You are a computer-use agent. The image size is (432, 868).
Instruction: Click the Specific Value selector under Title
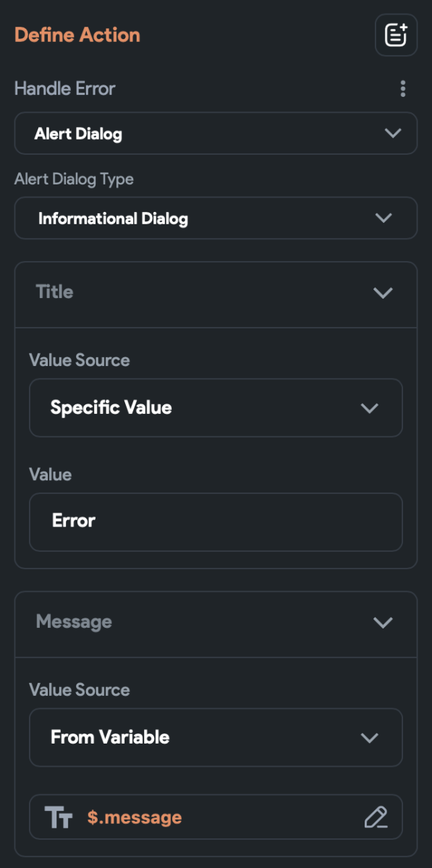pos(216,407)
